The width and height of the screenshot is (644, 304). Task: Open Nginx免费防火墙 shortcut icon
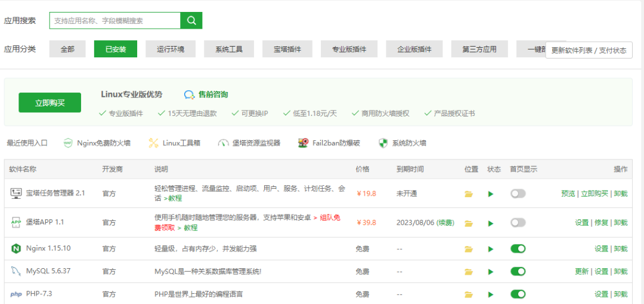[68, 143]
